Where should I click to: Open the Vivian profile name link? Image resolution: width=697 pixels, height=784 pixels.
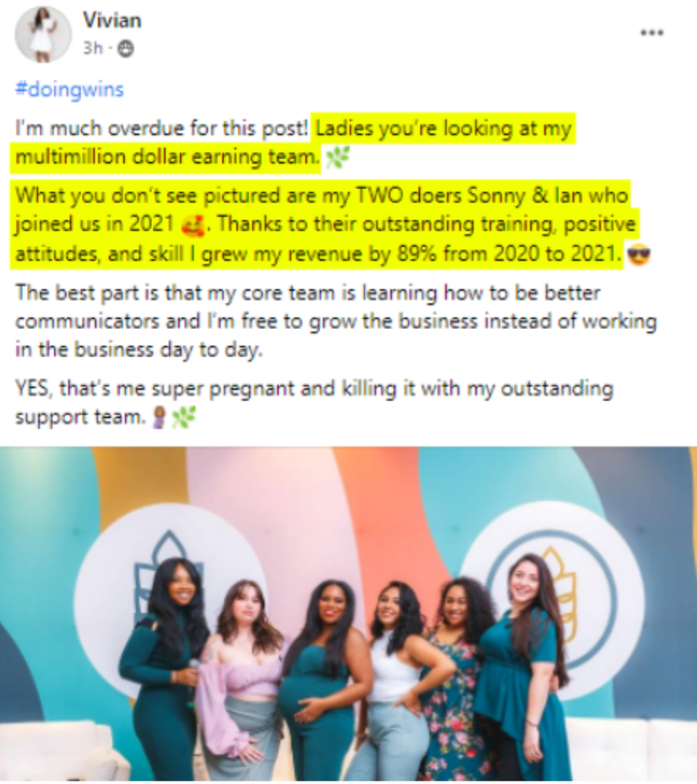112,20
